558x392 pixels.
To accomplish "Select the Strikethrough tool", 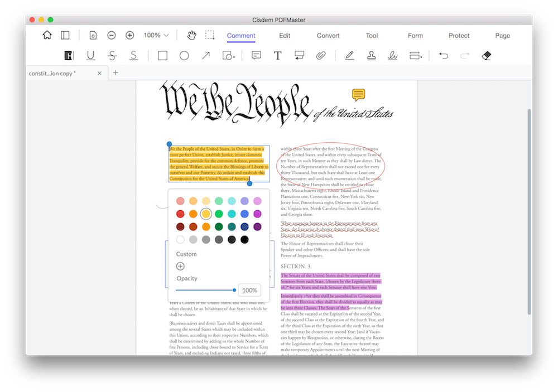I will tap(112, 56).
